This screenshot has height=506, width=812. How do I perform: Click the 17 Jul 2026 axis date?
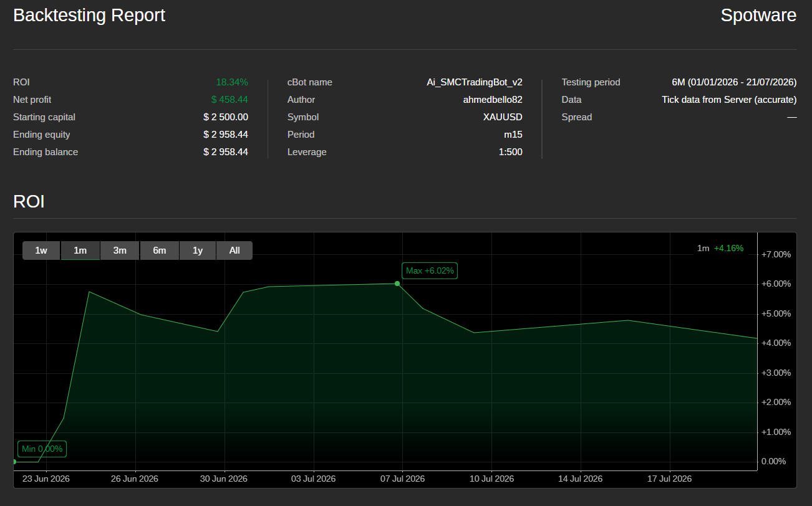(669, 479)
